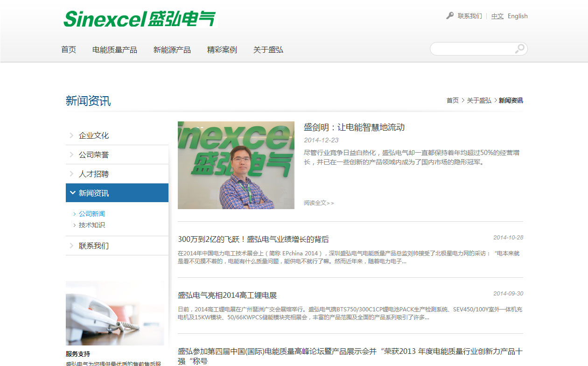Click the 新闻资讯 page heading
The image size is (588, 366).
[88, 101]
